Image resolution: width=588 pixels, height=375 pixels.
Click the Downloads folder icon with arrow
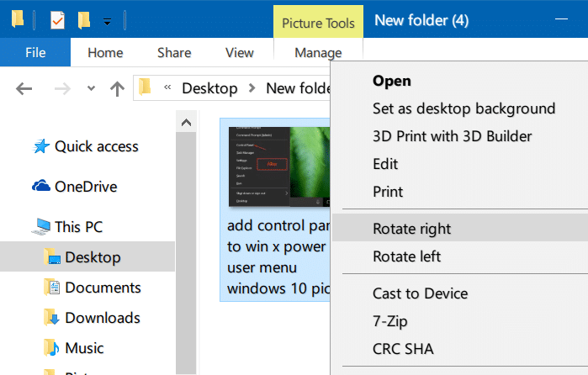point(52,317)
